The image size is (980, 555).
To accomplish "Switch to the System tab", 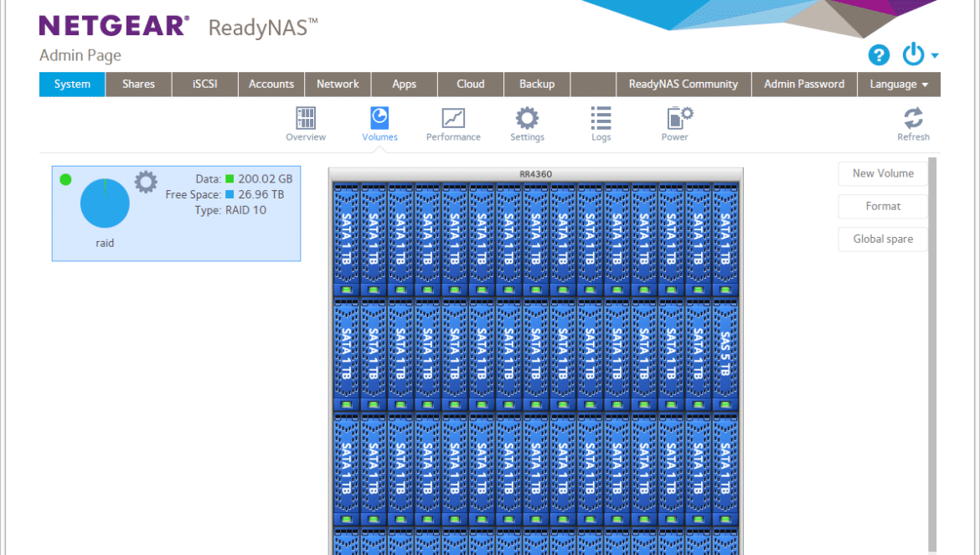I will pos(72,85).
